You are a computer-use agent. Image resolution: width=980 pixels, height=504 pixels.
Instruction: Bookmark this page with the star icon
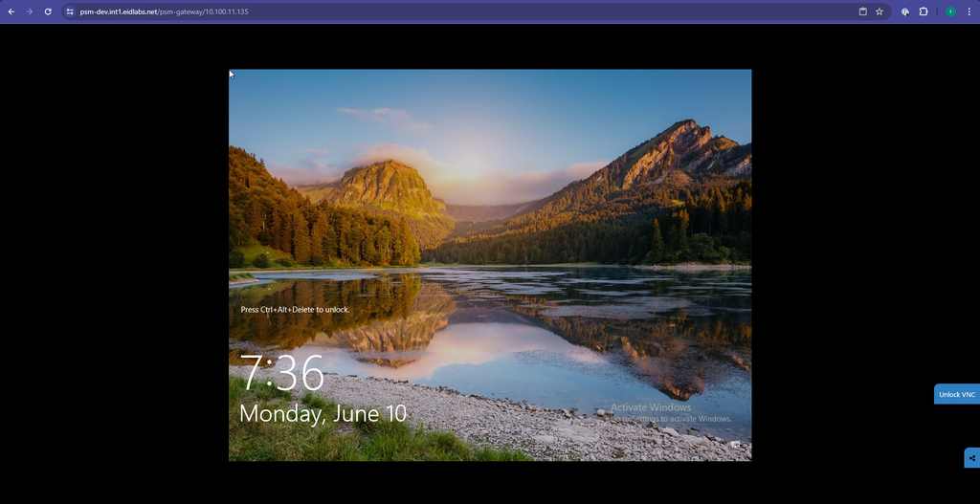pyautogui.click(x=880, y=11)
